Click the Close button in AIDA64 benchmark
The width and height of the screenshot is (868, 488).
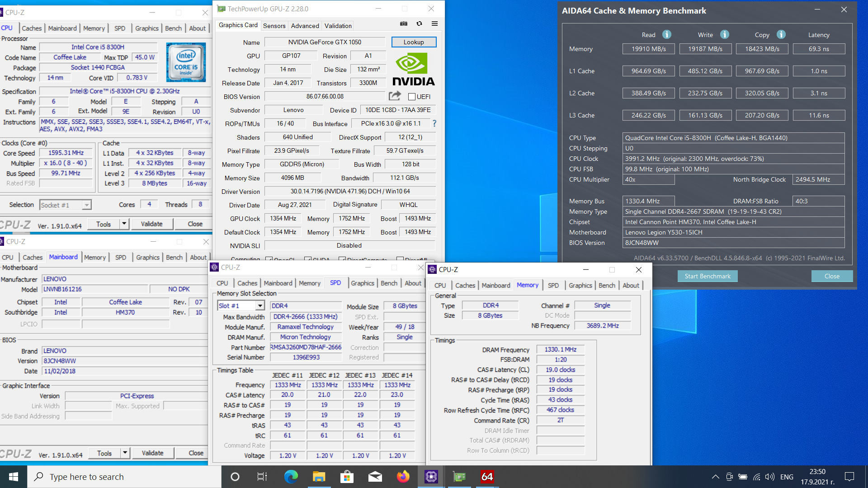[x=832, y=276]
